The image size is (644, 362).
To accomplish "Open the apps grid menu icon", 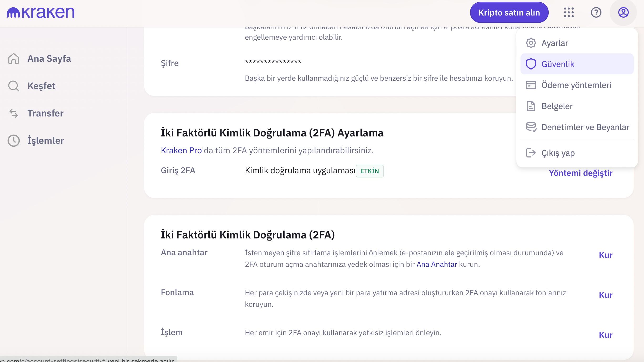I will click(x=569, y=13).
